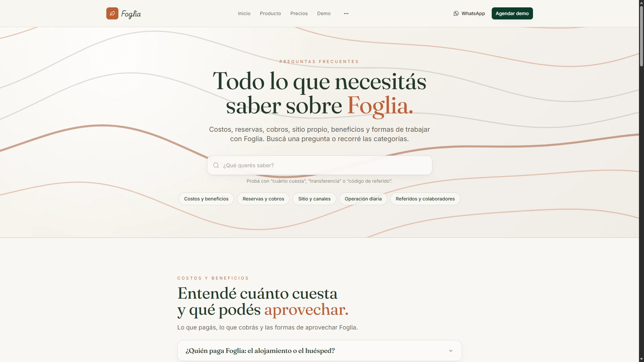Select the Operación diaria category chip
644x362 pixels.
[x=363, y=199]
